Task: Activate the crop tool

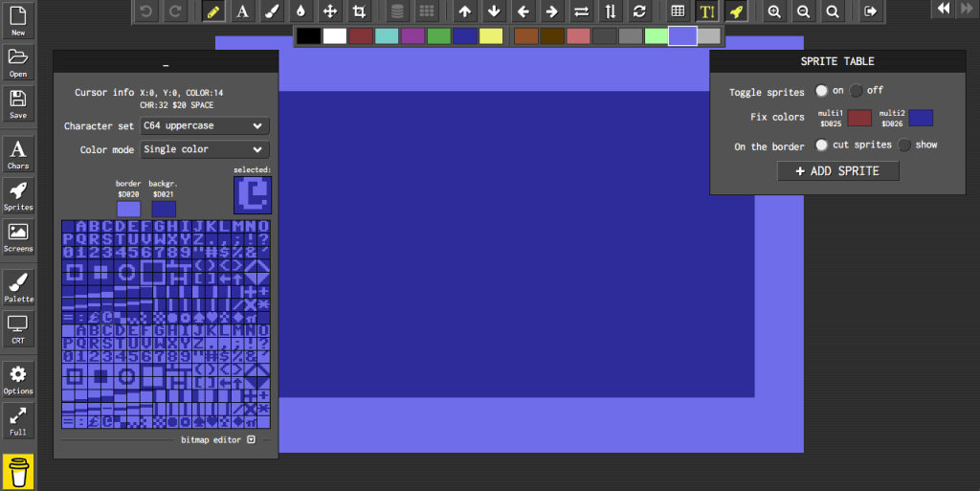Action: 359,11
